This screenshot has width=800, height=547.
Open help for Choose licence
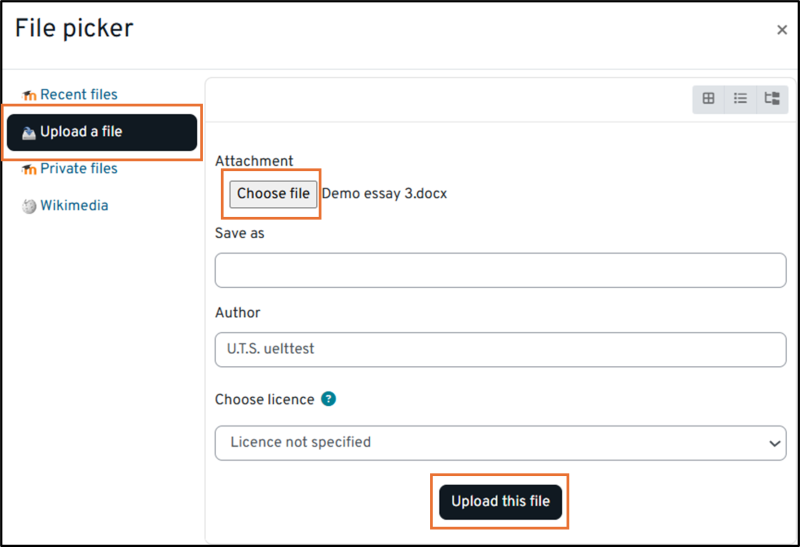(329, 399)
